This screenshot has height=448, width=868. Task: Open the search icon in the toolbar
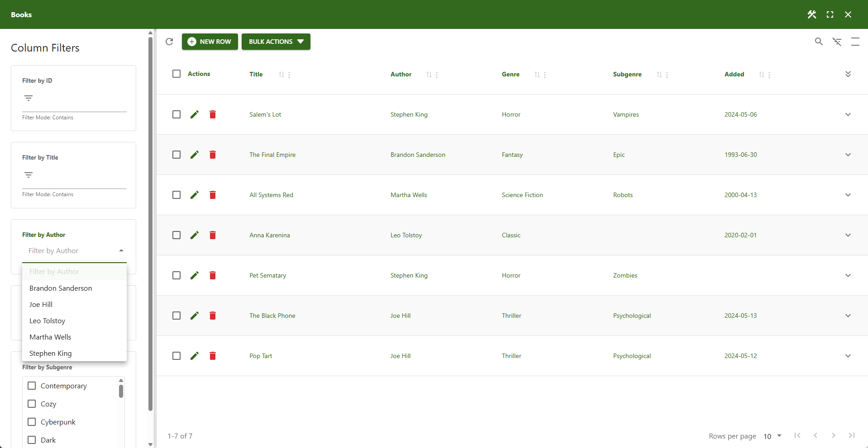click(819, 41)
